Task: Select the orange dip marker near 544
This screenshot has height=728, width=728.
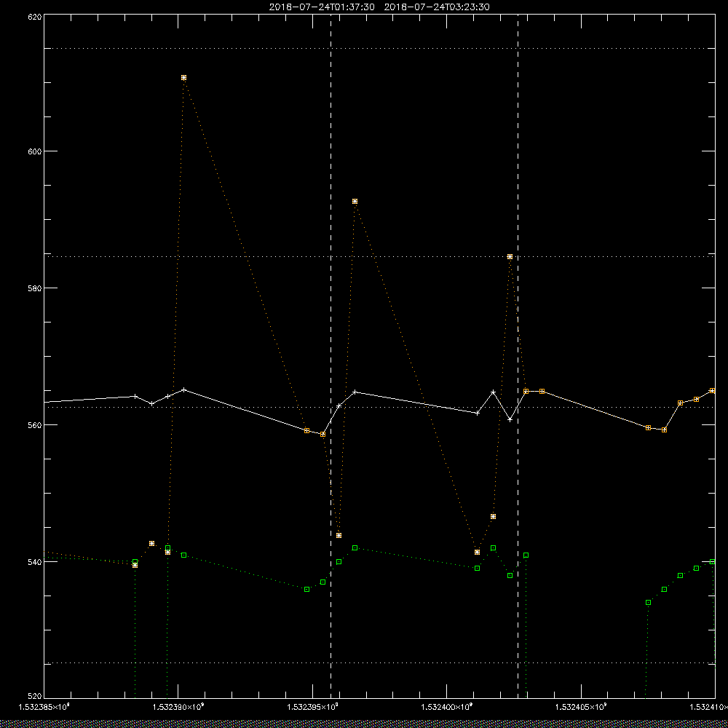Action: click(x=339, y=535)
